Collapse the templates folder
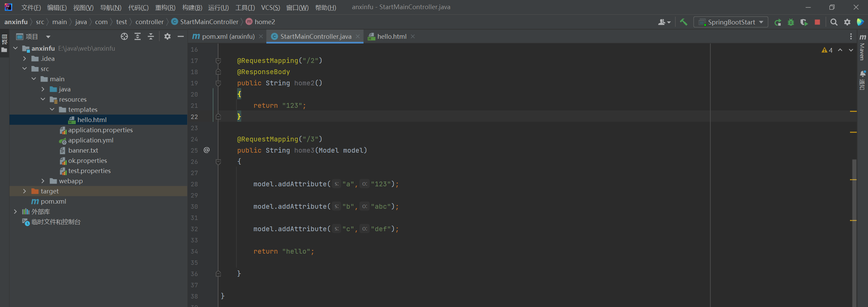The image size is (868, 307). tap(52, 109)
